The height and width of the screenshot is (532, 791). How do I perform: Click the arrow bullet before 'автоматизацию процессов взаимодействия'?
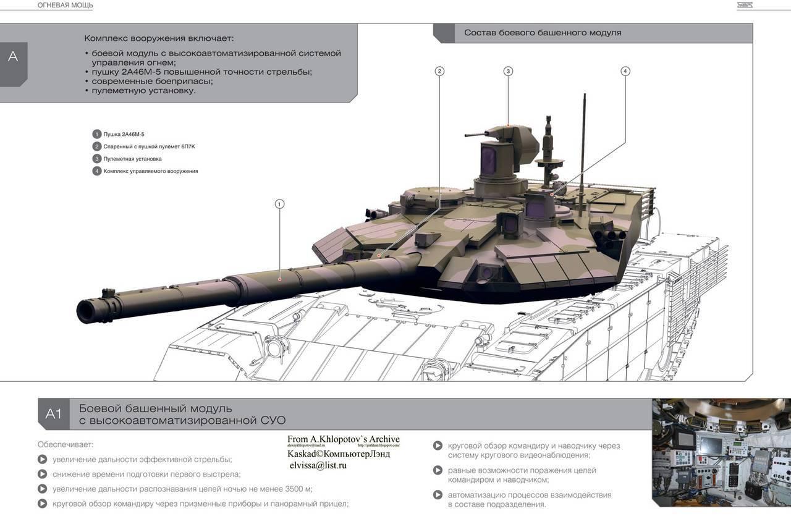tap(438, 495)
